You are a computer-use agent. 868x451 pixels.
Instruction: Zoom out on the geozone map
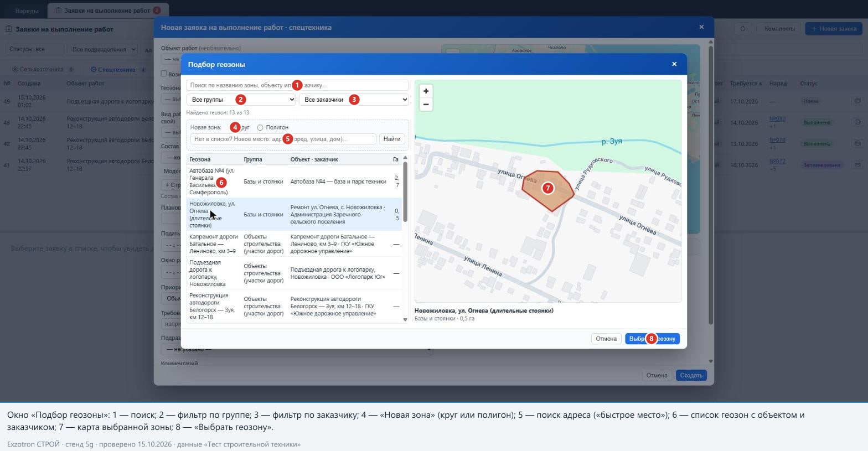(426, 105)
